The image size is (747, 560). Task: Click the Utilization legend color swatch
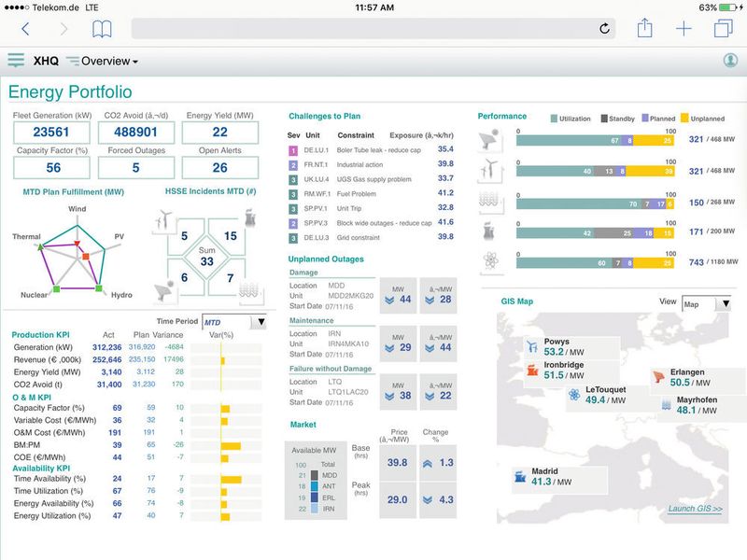click(x=554, y=119)
